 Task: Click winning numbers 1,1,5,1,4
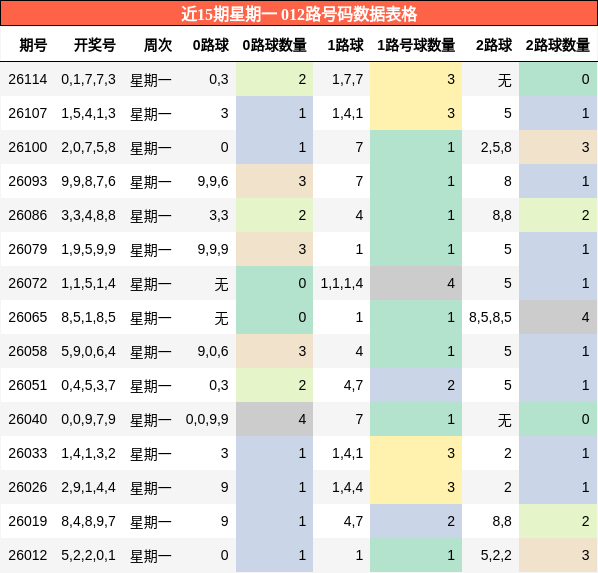pyautogui.click(x=88, y=283)
